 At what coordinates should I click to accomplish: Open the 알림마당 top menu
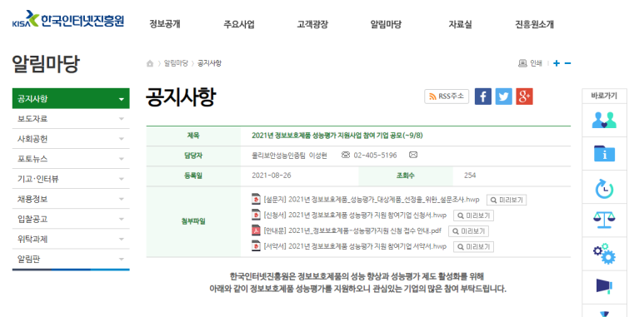(386, 24)
